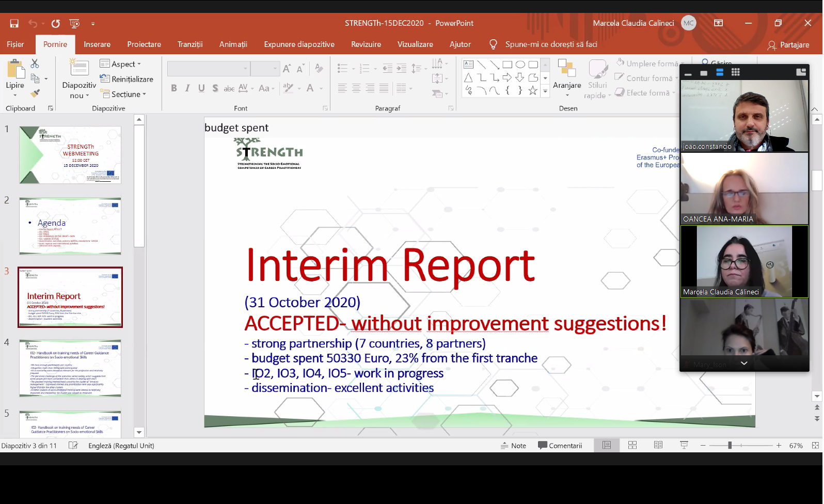Switch to Slide Sorter view icon
Screen dimensions: 824x504
632,445
